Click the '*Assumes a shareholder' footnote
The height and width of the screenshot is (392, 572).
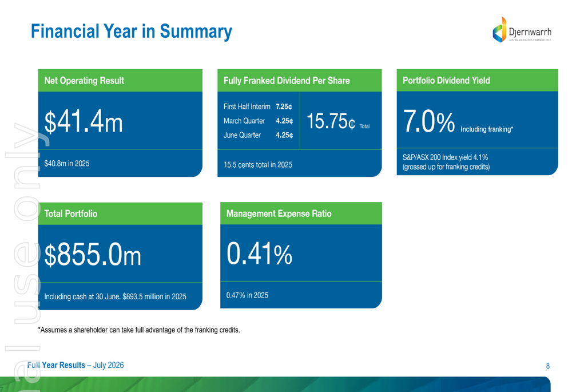click(x=139, y=330)
